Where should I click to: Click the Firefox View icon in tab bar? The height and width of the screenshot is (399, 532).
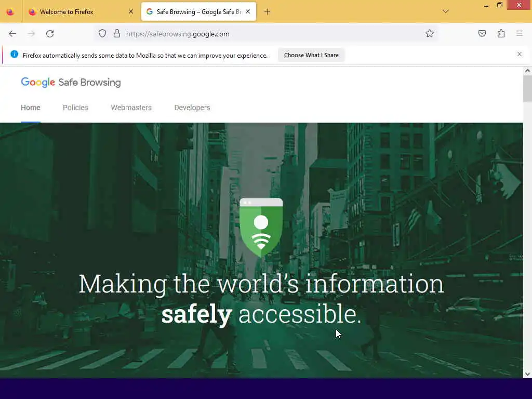(10, 12)
